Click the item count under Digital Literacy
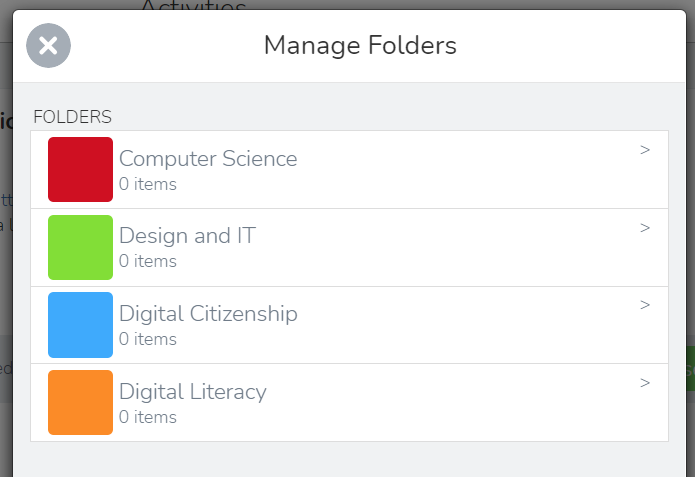The height and width of the screenshot is (477, 695). tap(148, 417)
